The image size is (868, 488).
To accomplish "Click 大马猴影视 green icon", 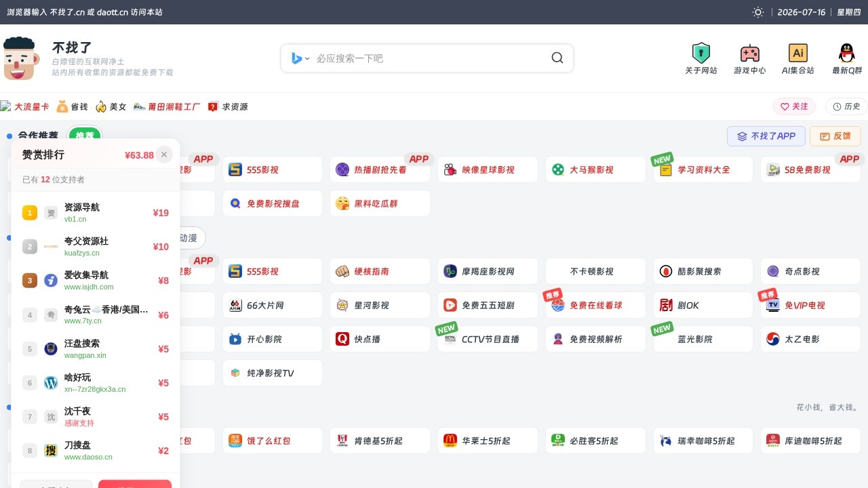I will coord(557,169).
